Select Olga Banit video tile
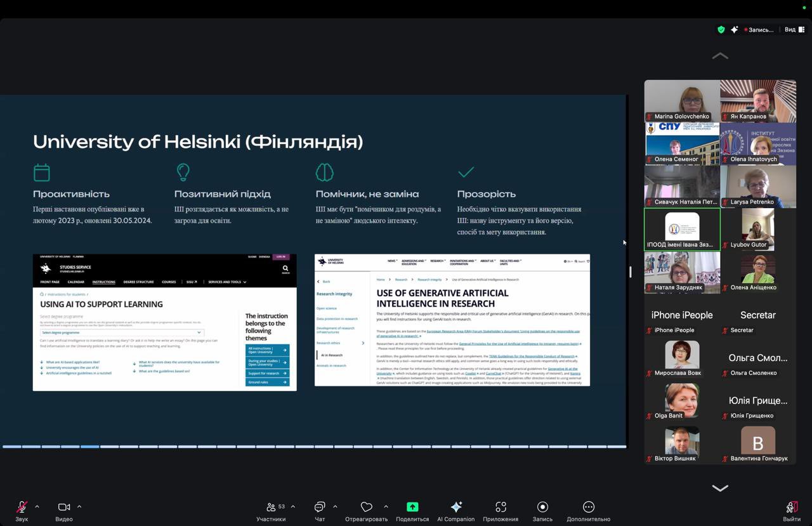 [682, 400]
